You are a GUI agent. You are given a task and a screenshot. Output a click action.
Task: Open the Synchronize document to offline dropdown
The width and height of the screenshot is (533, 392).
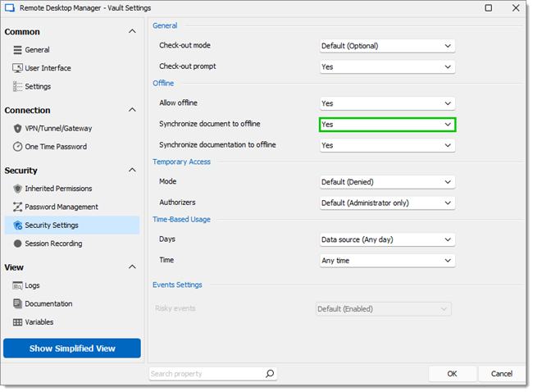387,125
